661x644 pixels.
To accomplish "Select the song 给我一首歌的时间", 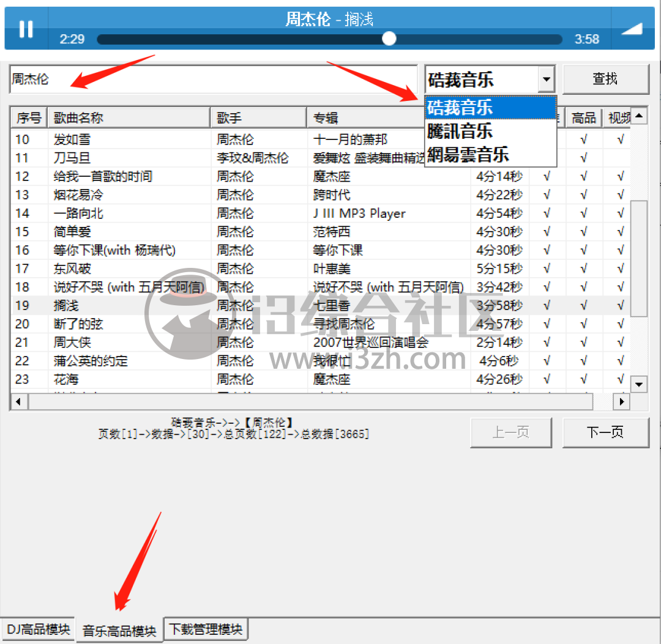I will pos(103,176).
